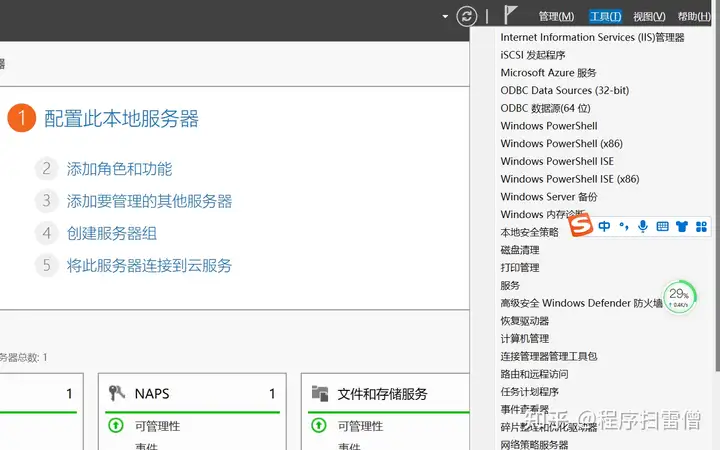Open 高级安全 Windows Defender 防火墙

pos(581,303)
